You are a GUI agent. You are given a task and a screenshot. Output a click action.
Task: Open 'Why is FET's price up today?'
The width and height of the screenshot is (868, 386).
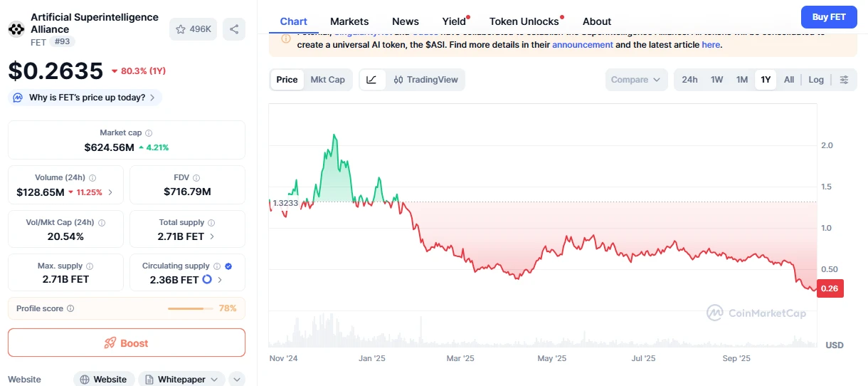pos(85,98)
